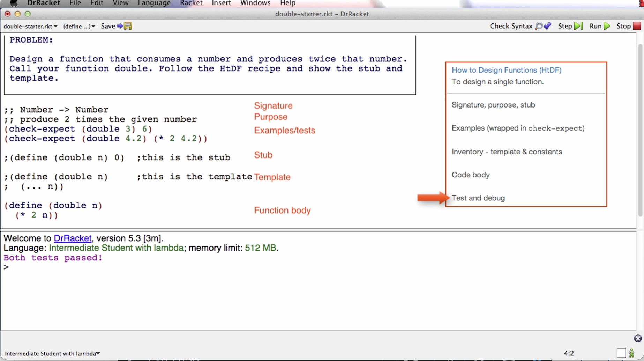Open the Language menu
Viewport: 644px width, 361px height.
[154, 3]
